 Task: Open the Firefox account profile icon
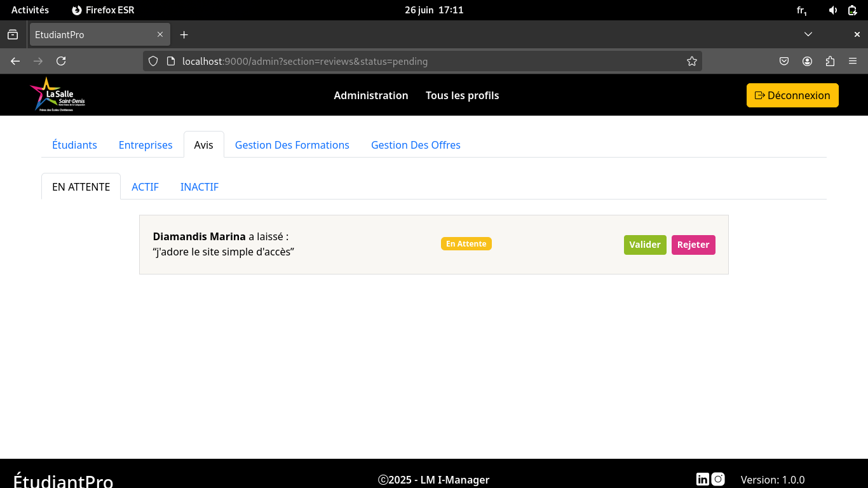tap(807, 62)
